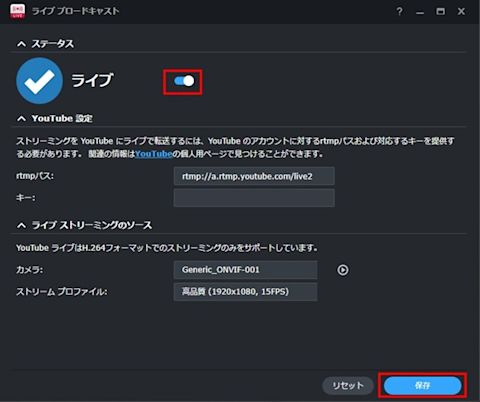Click the ライブ status label
This screenshot has width=480, height=402.
(92, 81)
